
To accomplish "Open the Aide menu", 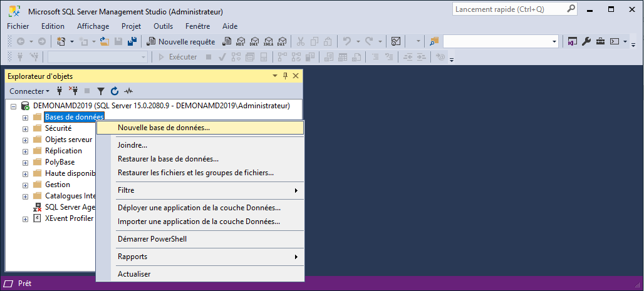I will (x=230, y=26).
